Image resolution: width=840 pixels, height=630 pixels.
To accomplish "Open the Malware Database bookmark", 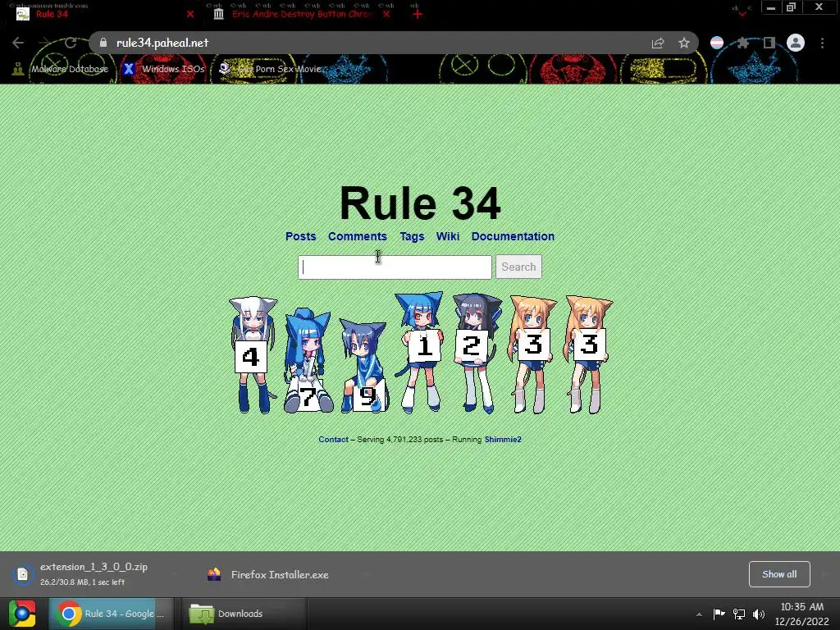I will pyautogui.click(x=61, y=69).
